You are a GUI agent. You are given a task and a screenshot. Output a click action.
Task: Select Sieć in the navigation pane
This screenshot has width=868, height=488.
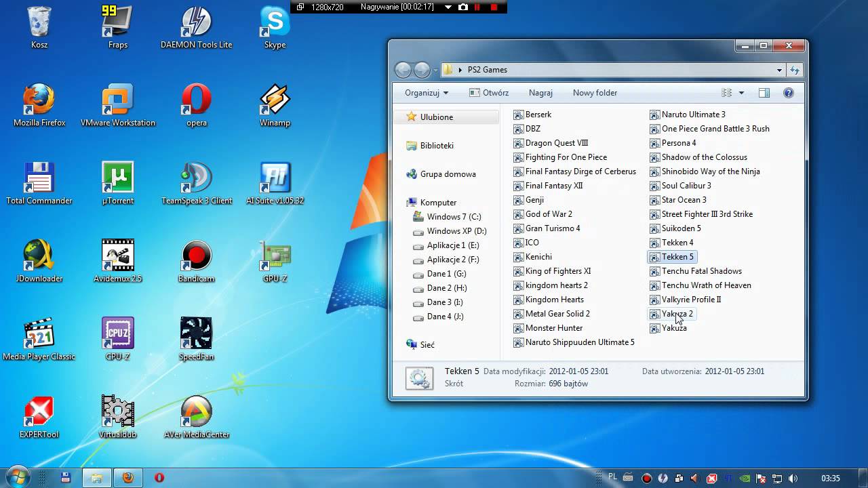(x=420, y=345)
